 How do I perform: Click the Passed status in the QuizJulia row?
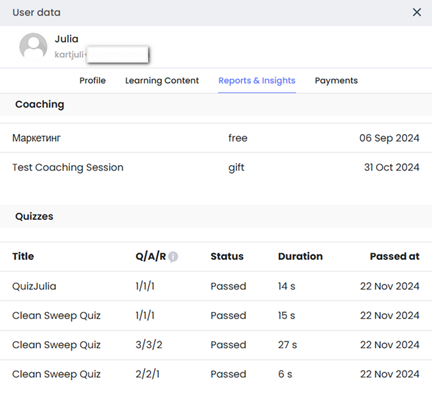pyautogui.click(x=228, y=286)
